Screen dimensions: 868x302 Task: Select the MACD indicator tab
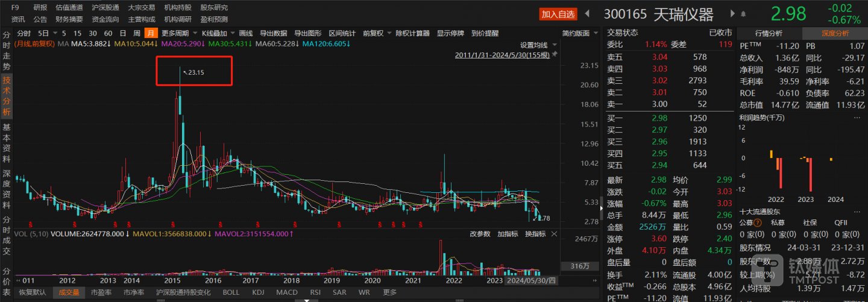[x=286, y=292]
